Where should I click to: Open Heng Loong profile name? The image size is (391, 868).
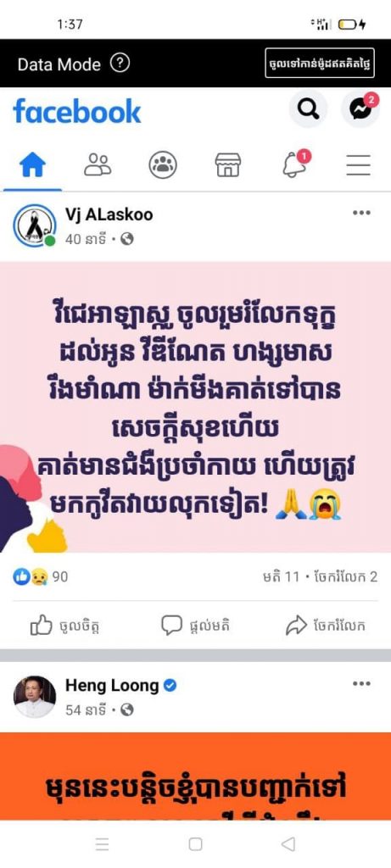(x=112, y=685)
